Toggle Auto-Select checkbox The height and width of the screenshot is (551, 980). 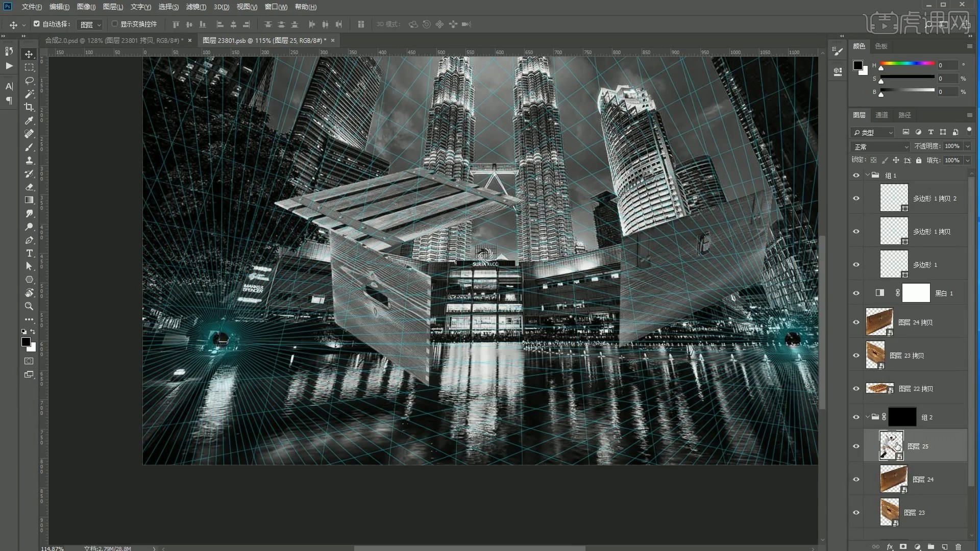(37, 23)
